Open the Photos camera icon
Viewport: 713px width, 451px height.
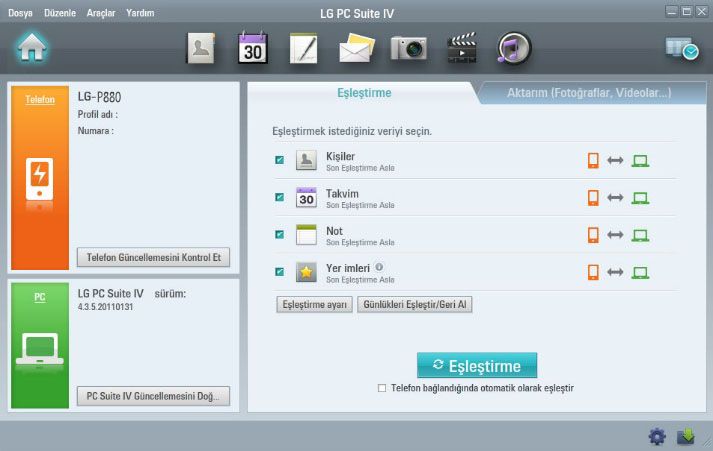coord(408,48)
